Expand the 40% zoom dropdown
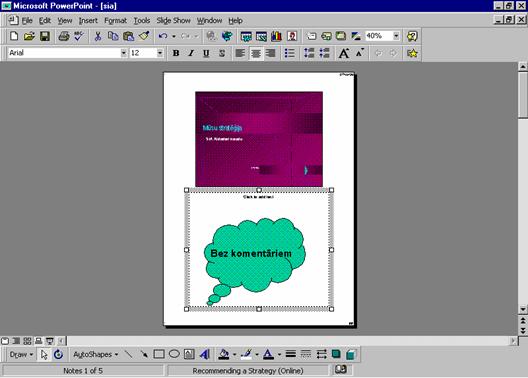 click(x=396, y=36)
